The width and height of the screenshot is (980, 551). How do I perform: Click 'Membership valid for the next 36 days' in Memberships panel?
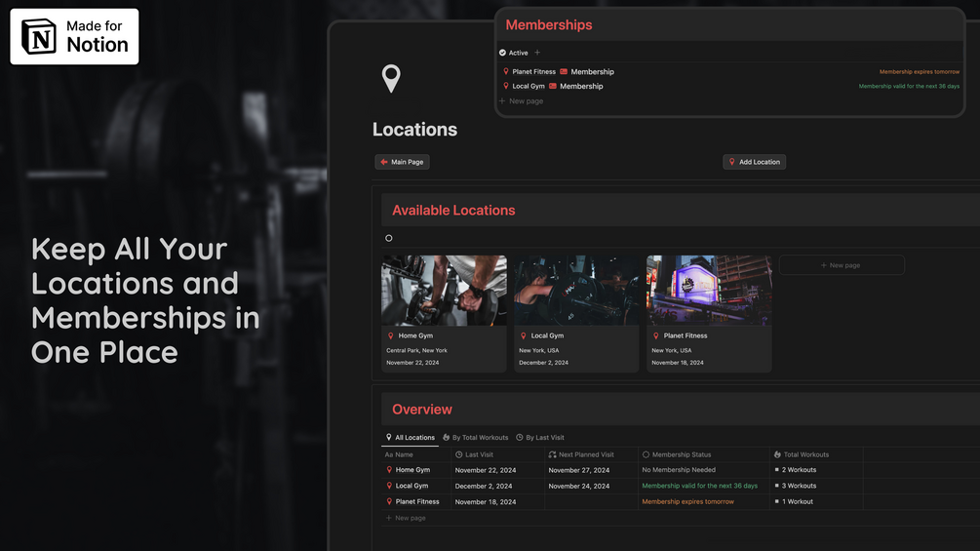pyautogui.click(x=909, y=86)
